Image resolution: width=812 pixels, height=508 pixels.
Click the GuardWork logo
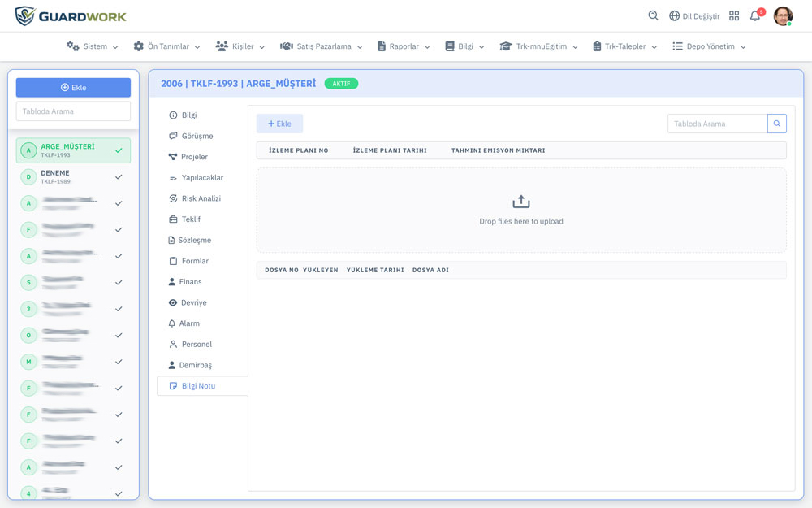pyautogui.click(x=71, y=15)
